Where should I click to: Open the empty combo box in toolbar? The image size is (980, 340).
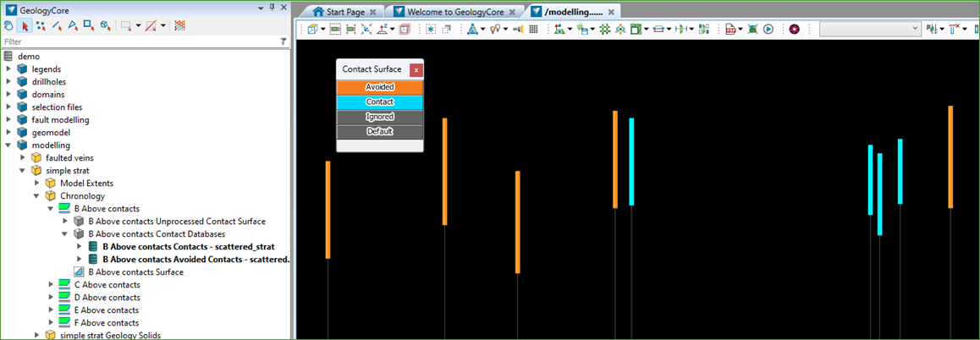869,29
